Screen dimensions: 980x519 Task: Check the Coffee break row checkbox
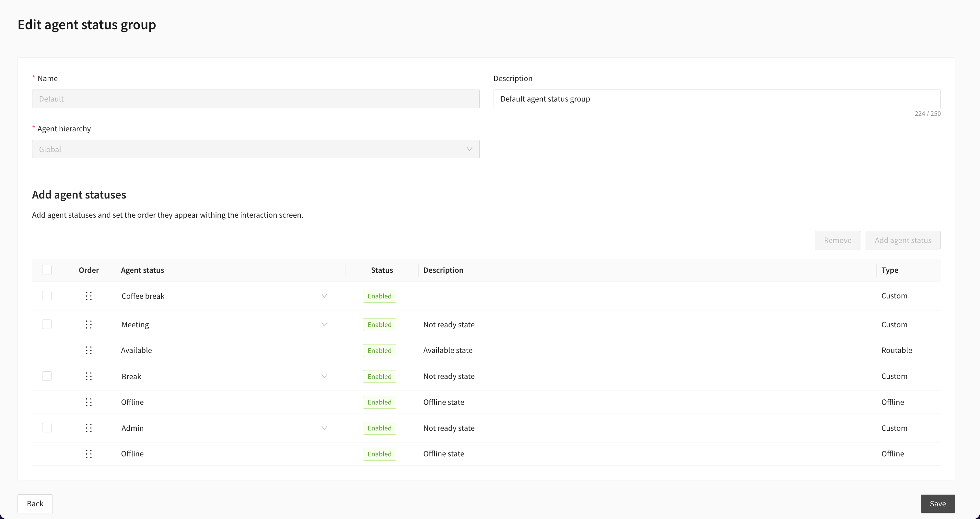pyautogui.click(x=47, y=296)
